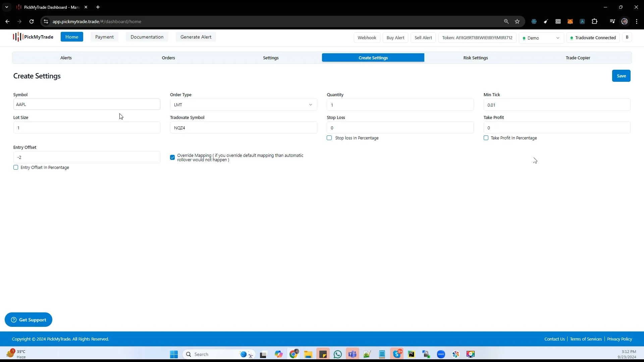Click the PickMyTrade logo
This screenshot has width=644, height=362.
33,37
